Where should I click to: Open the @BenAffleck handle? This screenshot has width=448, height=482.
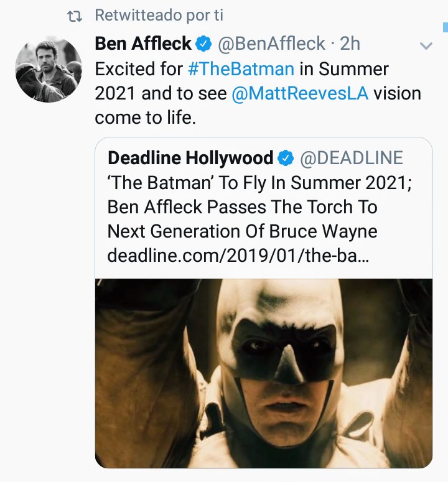tap(271, 44)
